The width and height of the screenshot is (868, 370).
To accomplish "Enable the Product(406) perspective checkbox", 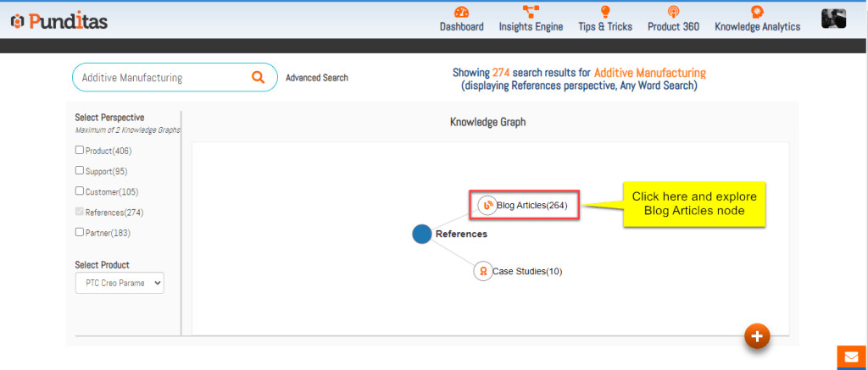I will [x=80, y=150].
